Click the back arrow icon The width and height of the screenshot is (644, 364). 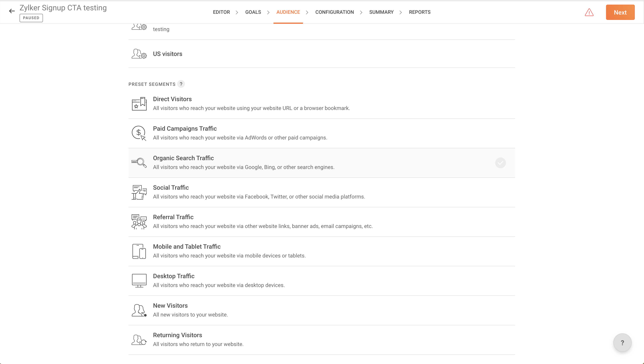[x=12, y=11]
